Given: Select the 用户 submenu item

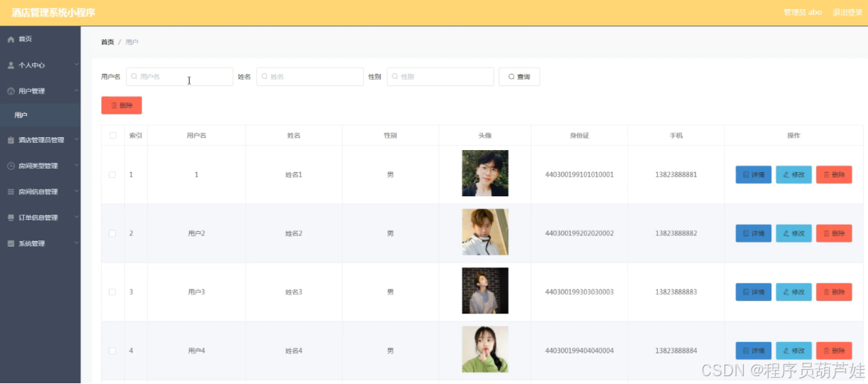Looking at the screenshot, I should click(40, 115).
